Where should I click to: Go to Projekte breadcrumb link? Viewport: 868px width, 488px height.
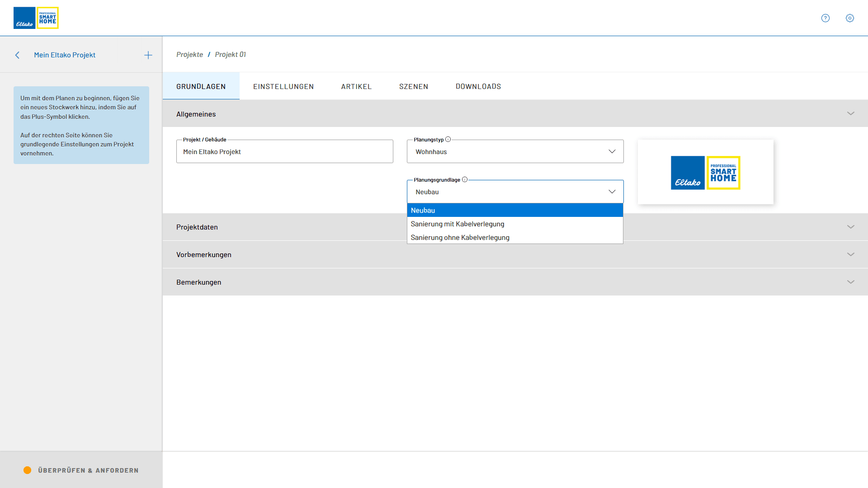pyautogui.click(x=189, y=55)
